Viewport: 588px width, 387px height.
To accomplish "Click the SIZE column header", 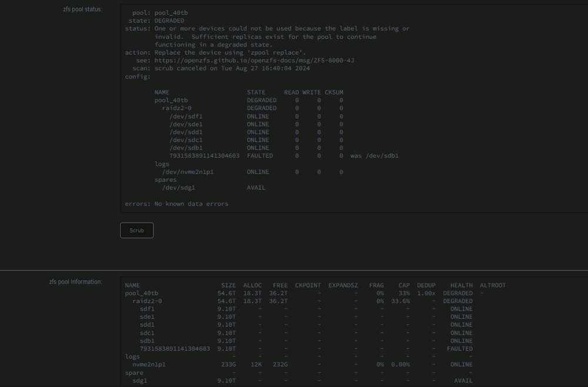I will click(x=228, y=285).
